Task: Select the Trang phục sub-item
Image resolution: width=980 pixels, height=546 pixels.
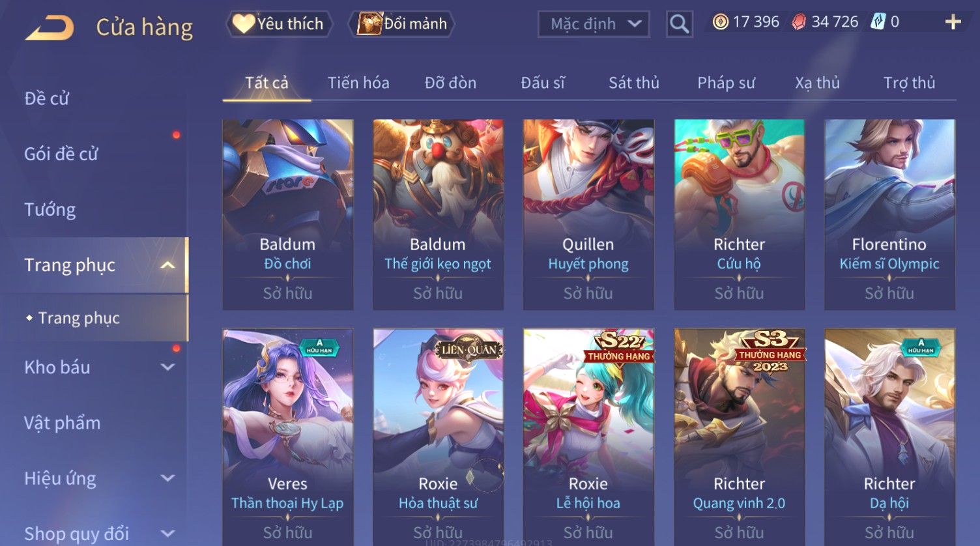Action: [x=79, y=318]
